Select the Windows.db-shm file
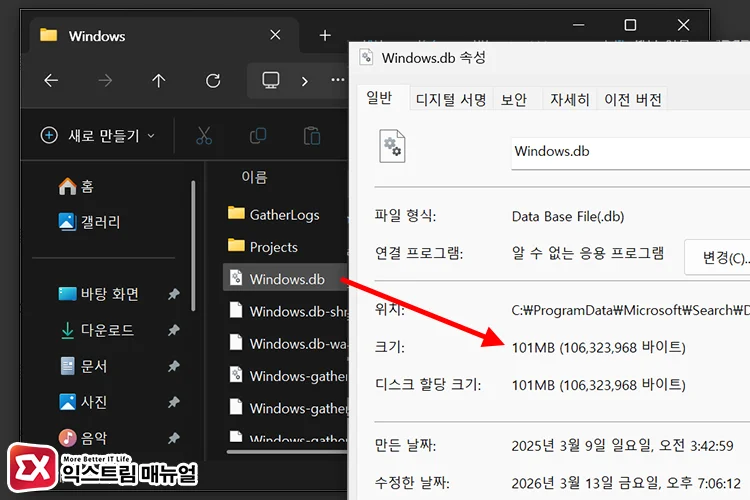This screenshot has height=500, width=750. 288,311
